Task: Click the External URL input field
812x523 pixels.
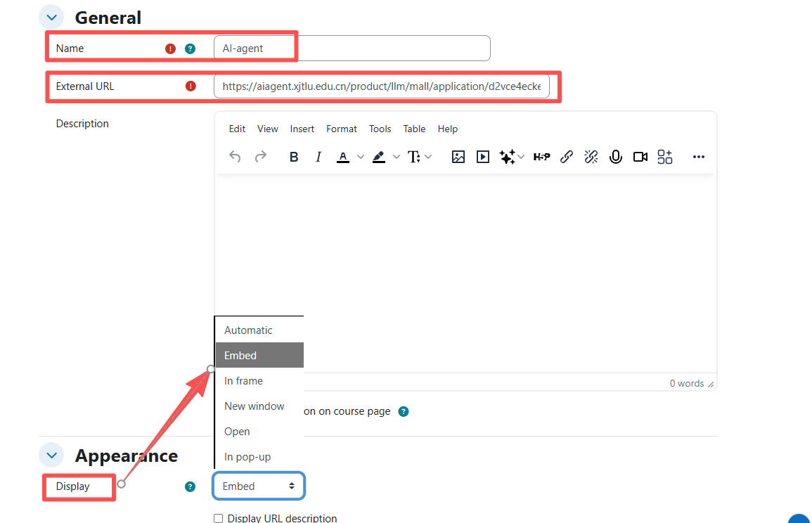Action: (382, 86)
